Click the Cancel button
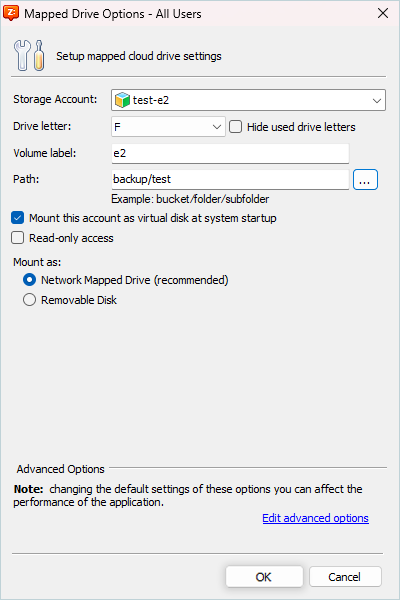This screenshot has width=400, height=600. pos(345,577)
